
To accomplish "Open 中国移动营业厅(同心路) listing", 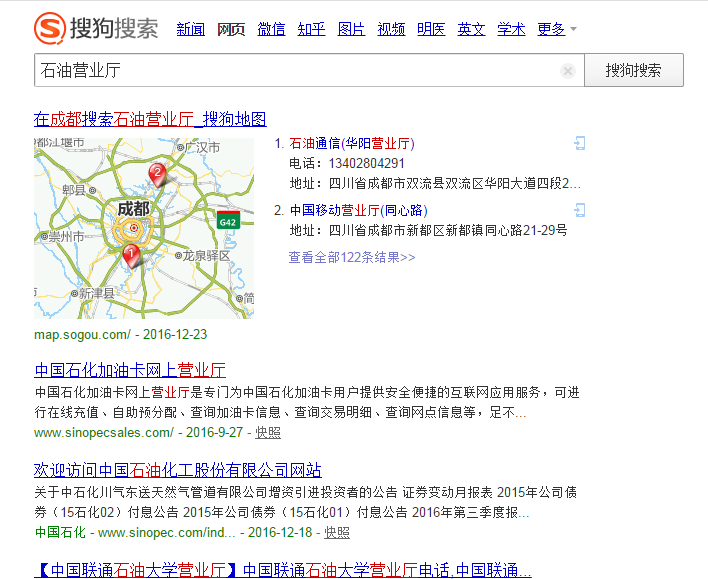I will (x=359, y=210).
